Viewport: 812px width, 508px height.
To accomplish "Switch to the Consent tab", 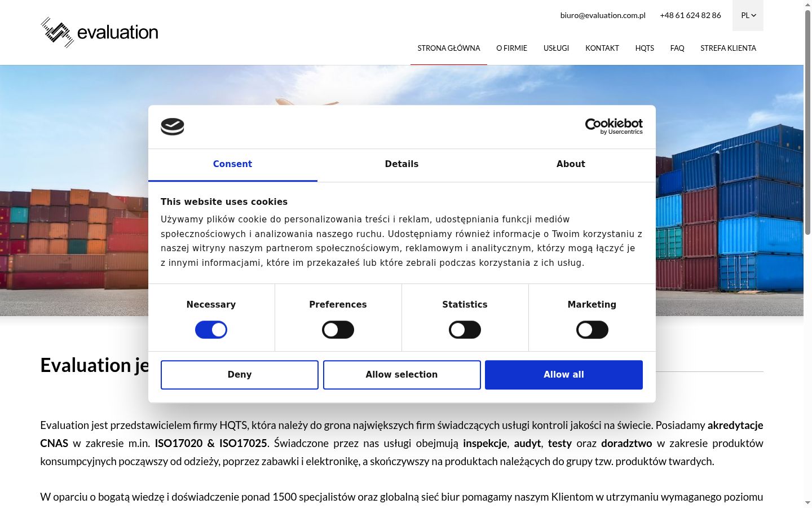I will point(232,164).
